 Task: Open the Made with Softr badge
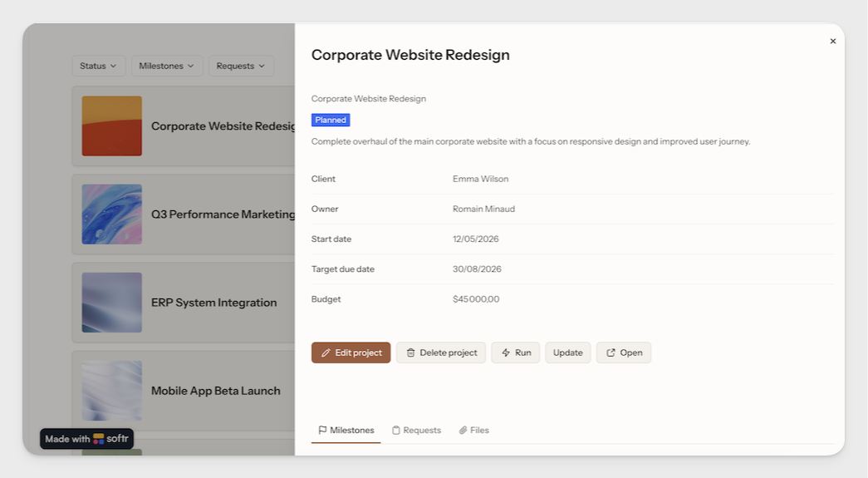tap(86, 439)
